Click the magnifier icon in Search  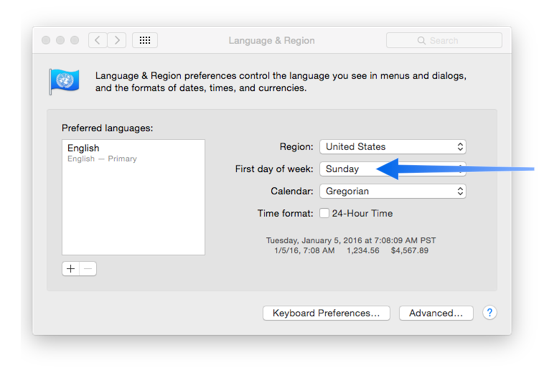(421, 41)
